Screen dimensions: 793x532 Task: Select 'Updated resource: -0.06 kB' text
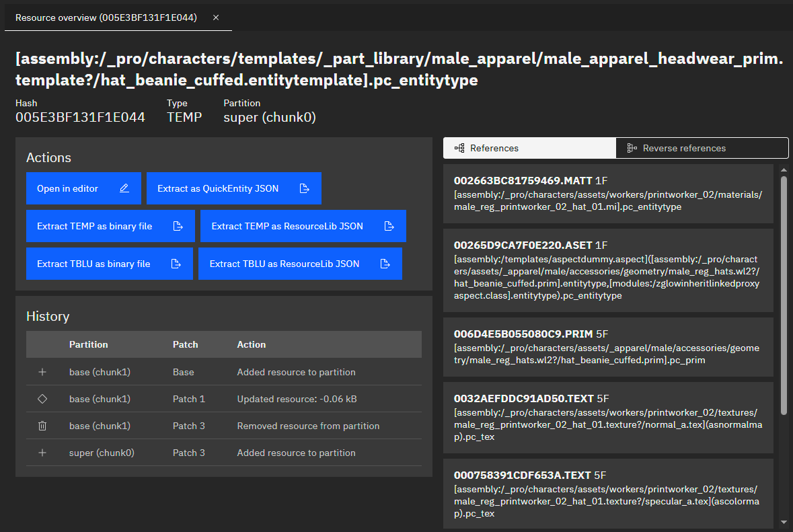(297, 399)
